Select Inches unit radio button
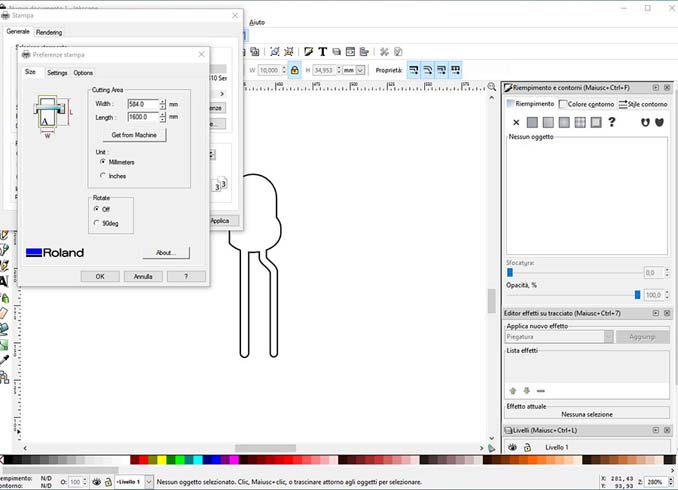Image resolution: width=678 pixels, height=490 pixels. pyautogui.click(x=103, y=176)
